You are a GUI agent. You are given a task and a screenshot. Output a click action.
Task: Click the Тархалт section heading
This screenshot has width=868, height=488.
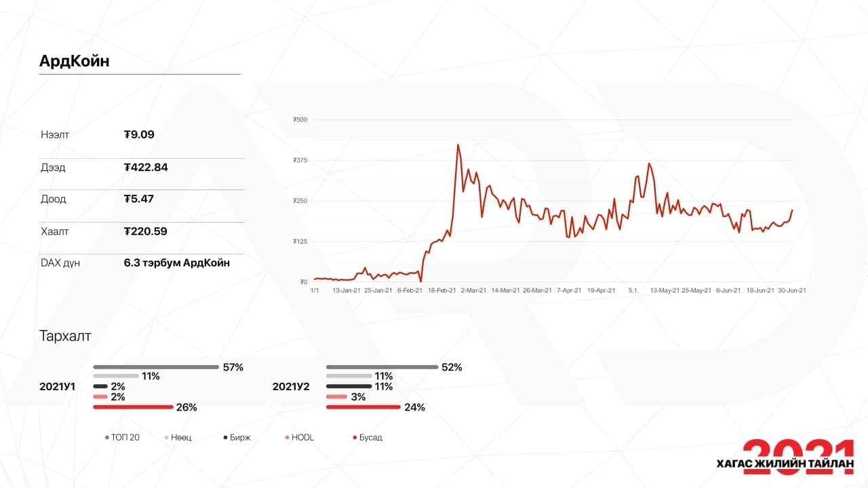pos(65,336)
